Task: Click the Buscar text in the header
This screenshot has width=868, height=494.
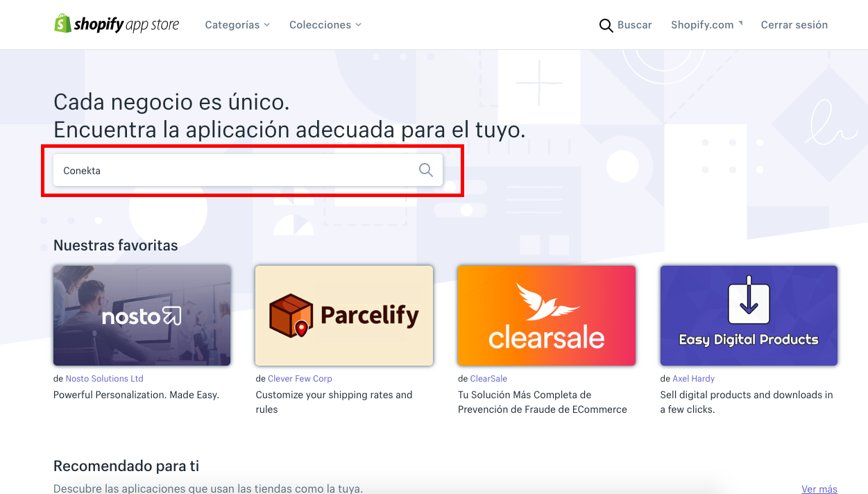Action: tap(635, 25)
